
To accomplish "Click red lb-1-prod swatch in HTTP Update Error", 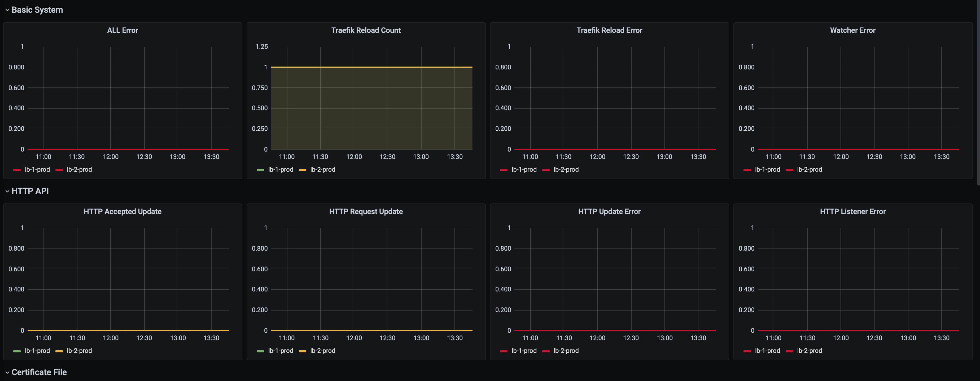I will click(x=504, y=351).
